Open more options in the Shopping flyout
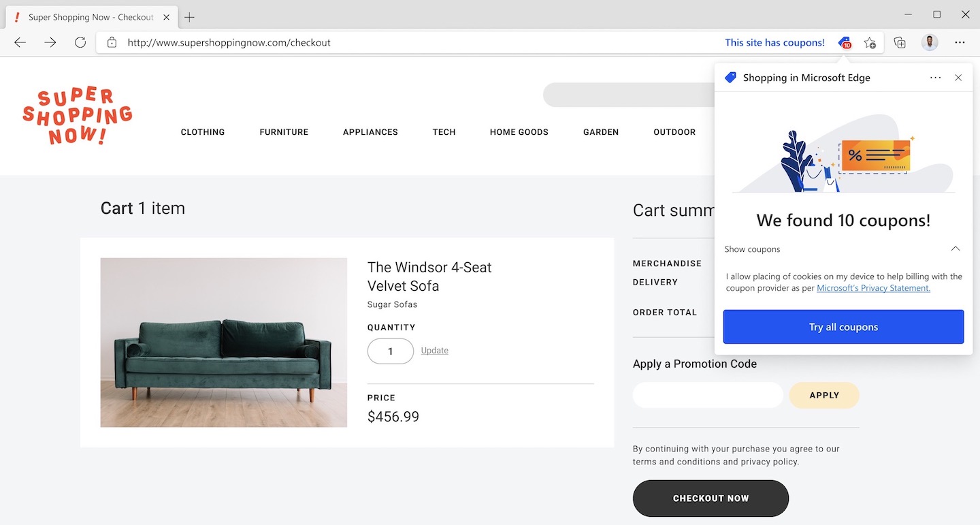The image size is (980, 525). tap(935, 78)
